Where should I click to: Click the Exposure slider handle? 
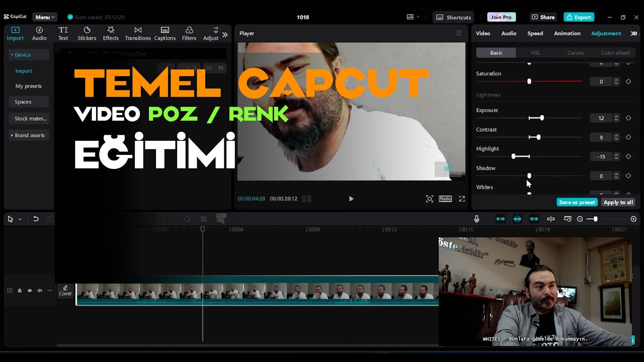click(542, 118)
